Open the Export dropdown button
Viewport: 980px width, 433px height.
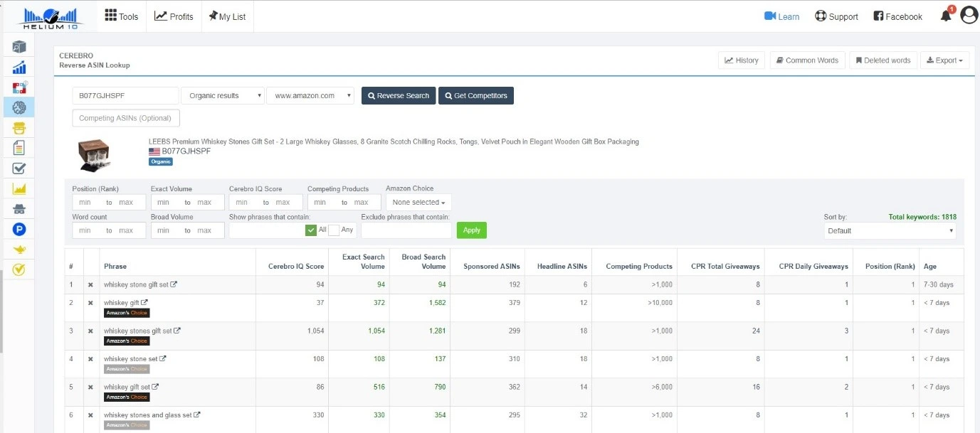coord(944,60)
